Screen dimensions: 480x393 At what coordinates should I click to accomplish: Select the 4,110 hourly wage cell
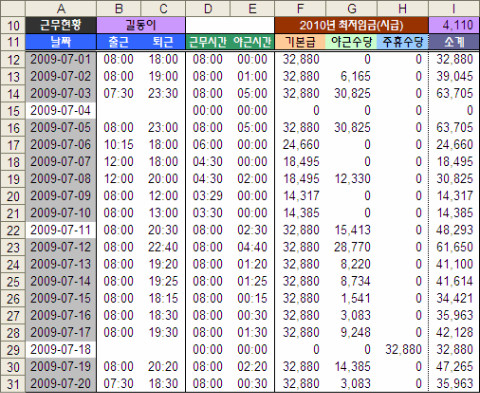[454, 25]
